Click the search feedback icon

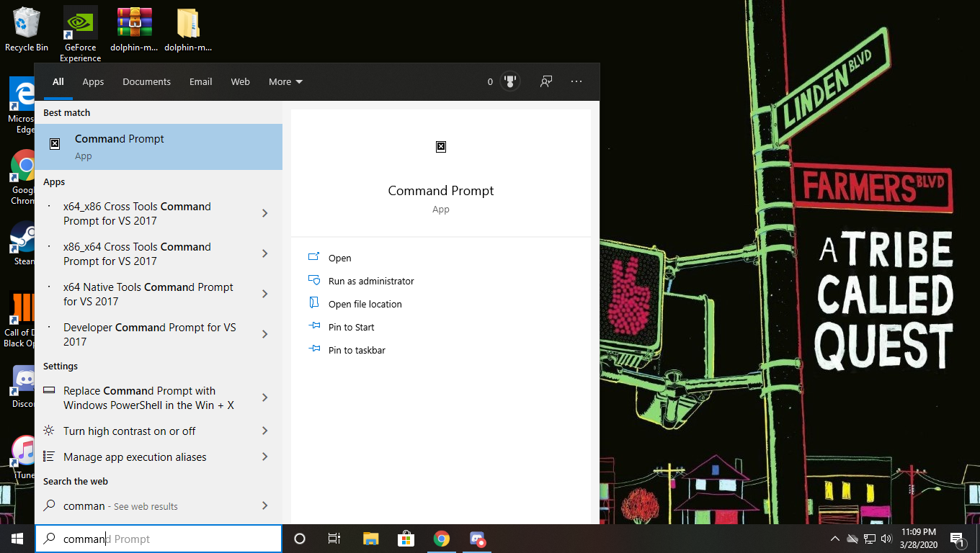tap(546, 81)
